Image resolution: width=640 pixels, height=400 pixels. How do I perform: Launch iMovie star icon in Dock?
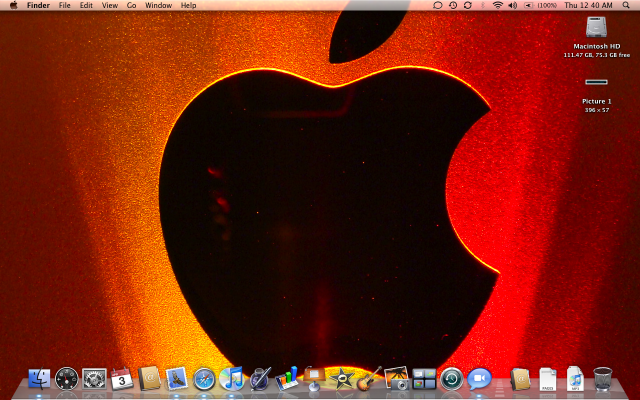tap(342, 379)
